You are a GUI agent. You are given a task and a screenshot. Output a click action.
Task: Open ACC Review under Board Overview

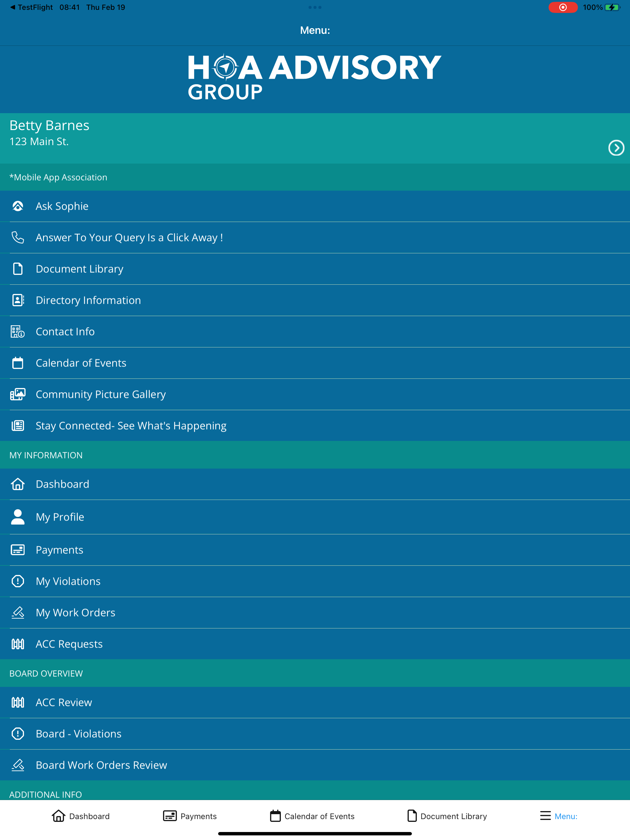(315, 703)
